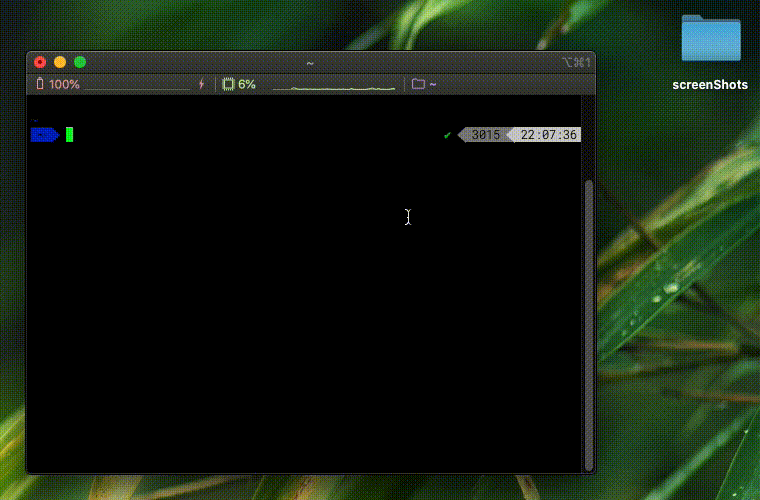Click the battery icon in the status bar
Image resolution: width=760 pixels, height=500 pixels.
point(40,84)
